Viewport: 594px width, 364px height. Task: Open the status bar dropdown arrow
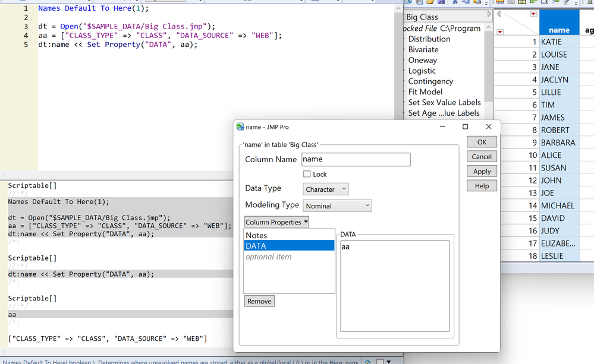pos(388,362)
